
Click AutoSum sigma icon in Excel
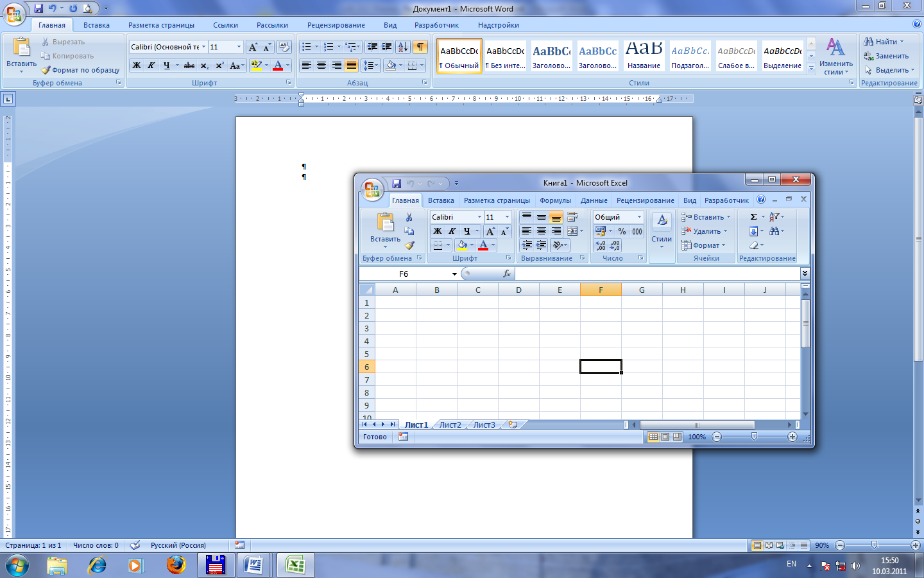pyautogui.click(x=753, y=217)
